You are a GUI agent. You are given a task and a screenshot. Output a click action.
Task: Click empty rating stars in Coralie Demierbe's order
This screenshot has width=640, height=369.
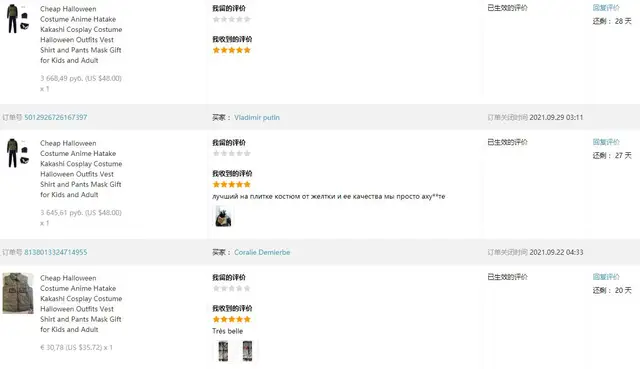pyautogui.click(x=231, y=288)
